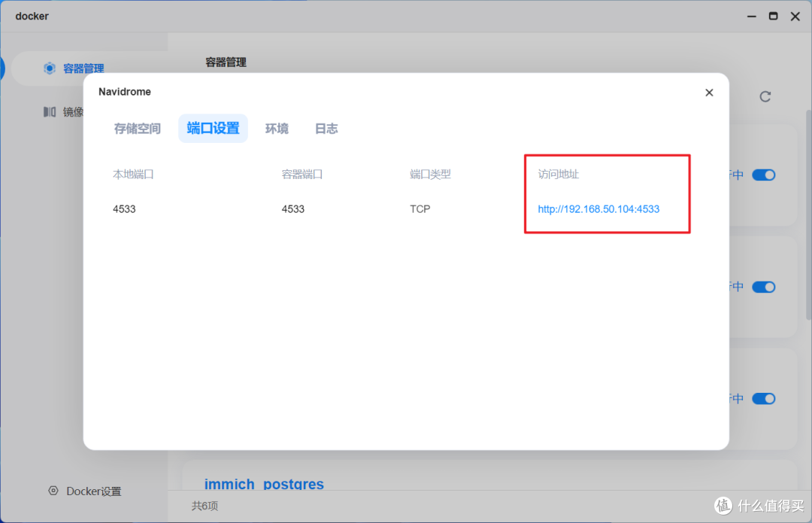Viewport: 812px width, 523px height.
Task: Refresh the container list
Action: (x=765, y=96)
